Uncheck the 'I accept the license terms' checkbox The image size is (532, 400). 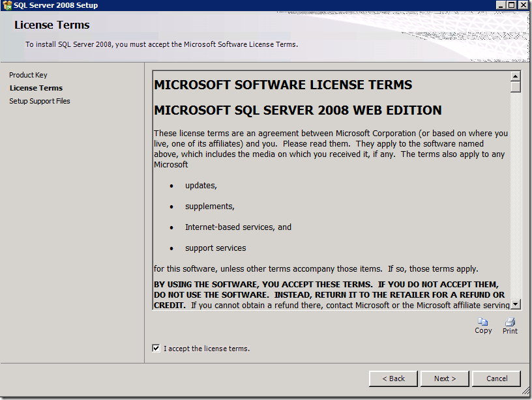pos(156,348)
